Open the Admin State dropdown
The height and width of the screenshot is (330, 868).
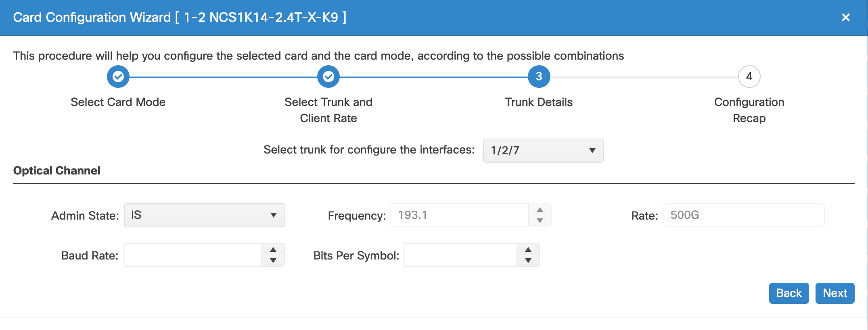[205, 215]
